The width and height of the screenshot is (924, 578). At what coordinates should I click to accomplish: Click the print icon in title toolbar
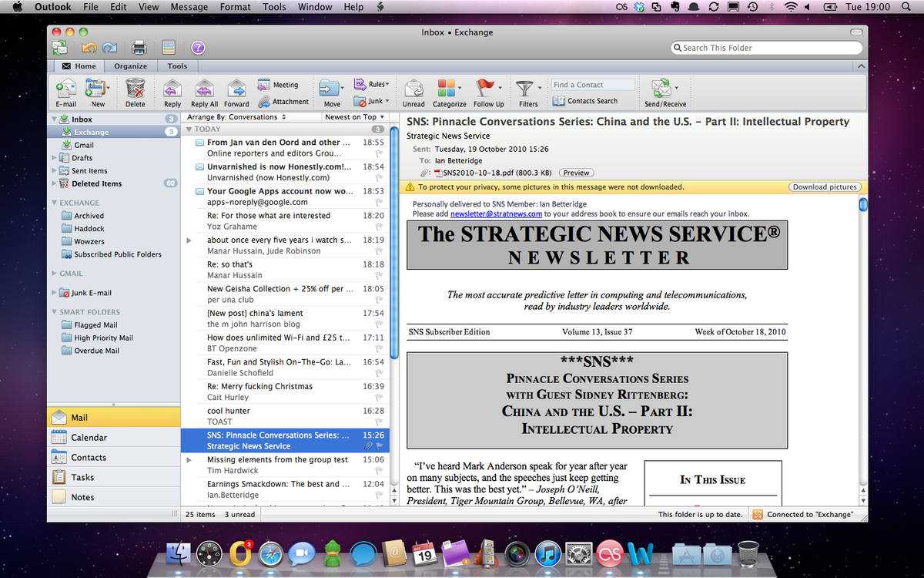click(139, 48)
